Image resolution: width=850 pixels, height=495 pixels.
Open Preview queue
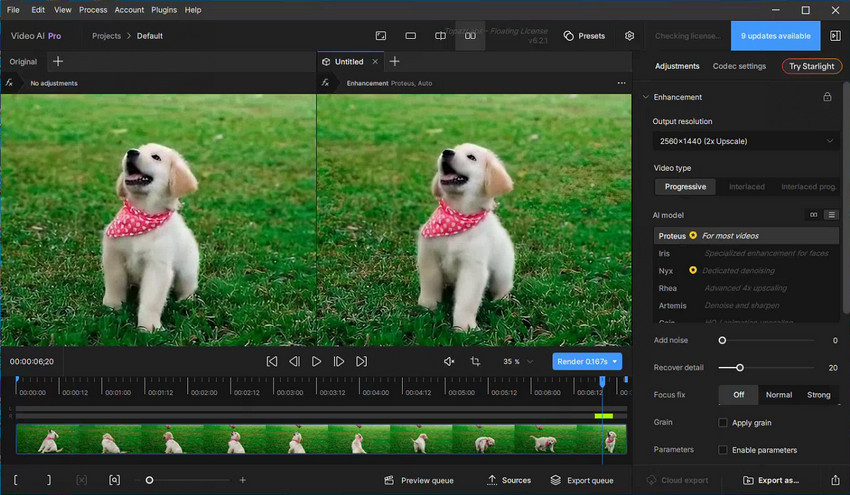coord(418,480)
